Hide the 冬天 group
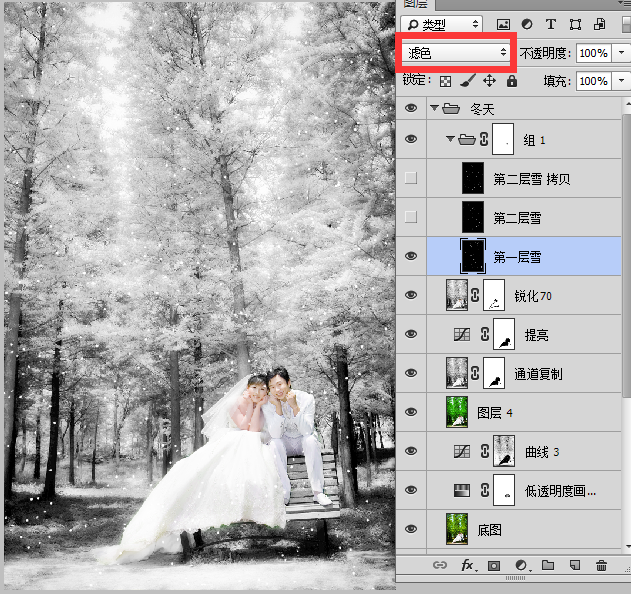This screenshot has width=631, height=594. 411,108
